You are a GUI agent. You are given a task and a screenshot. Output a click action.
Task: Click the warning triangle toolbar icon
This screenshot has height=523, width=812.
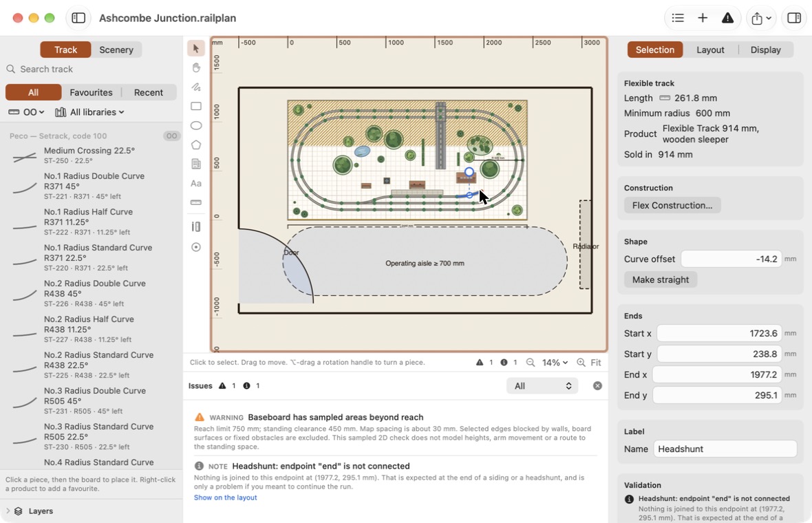coord(727,18)
